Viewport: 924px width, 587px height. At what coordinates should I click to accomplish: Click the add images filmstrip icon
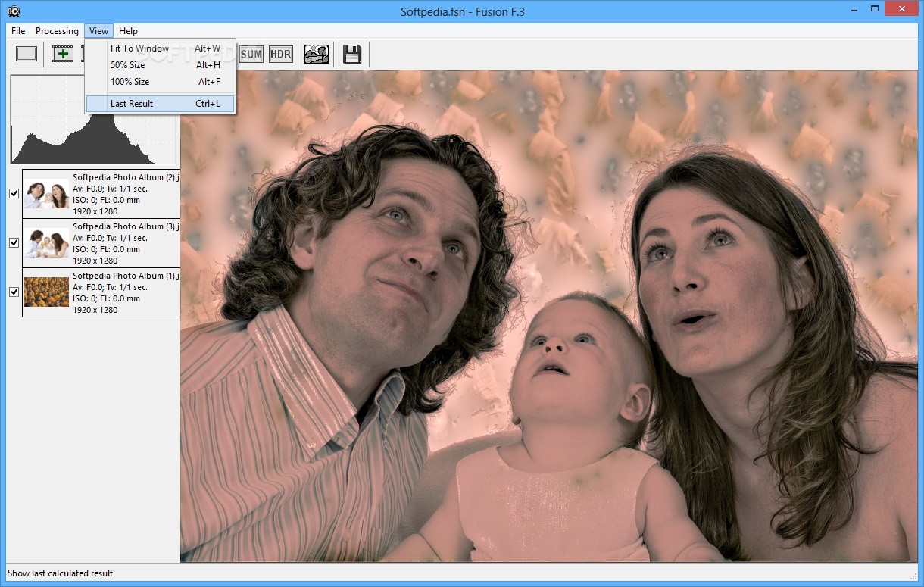tap(62, 54)
